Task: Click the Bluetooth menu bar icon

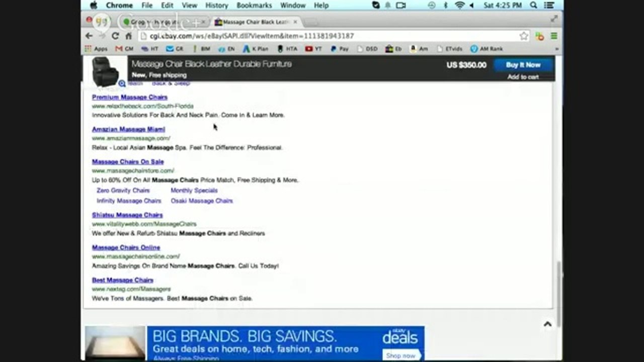Action: 445,6
